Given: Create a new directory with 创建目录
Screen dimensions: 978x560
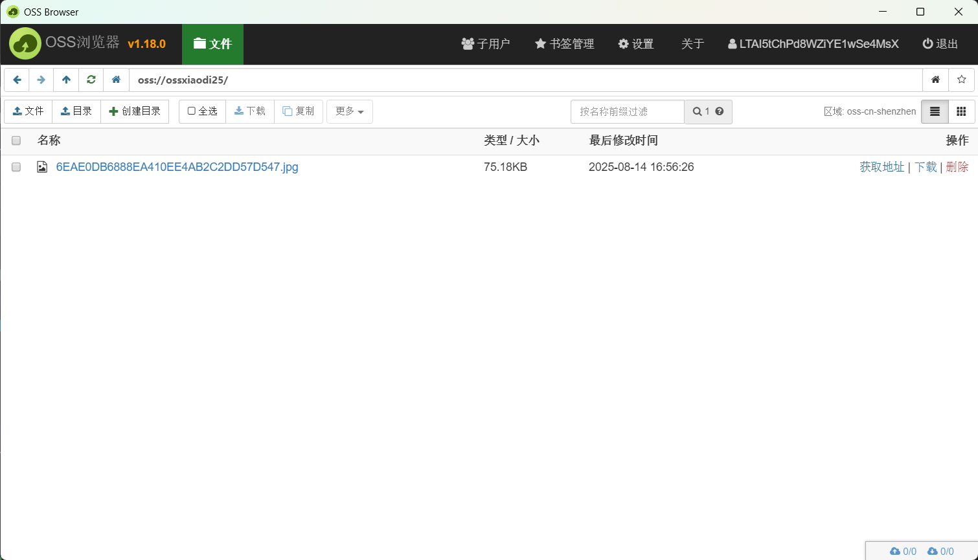Looking at the screenshot, I should (x=135, y=111).
